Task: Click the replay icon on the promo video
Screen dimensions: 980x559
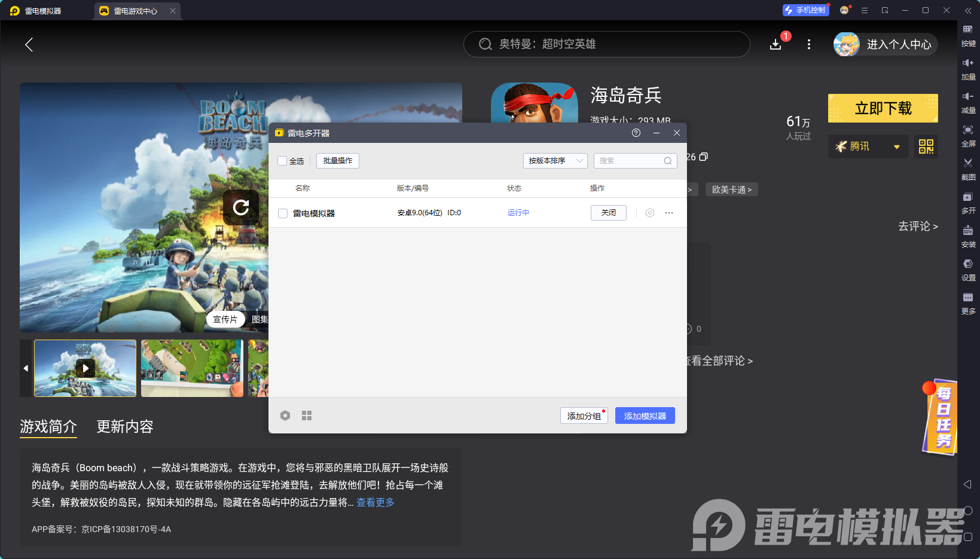Action: click(x=241, y=207)
